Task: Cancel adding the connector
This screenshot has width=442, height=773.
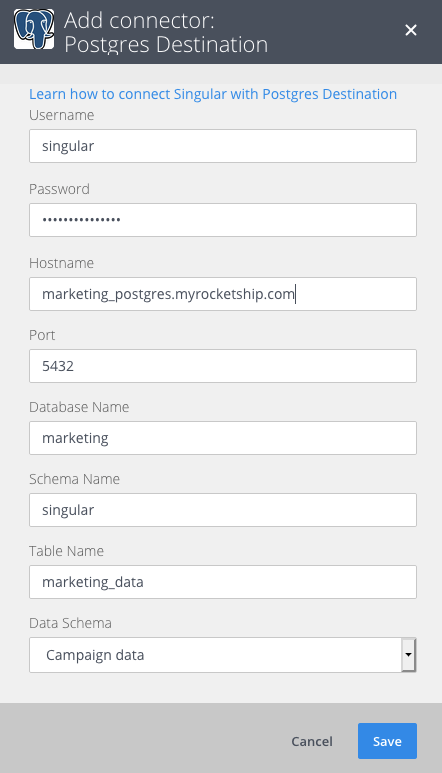Action: click(312, 741)
